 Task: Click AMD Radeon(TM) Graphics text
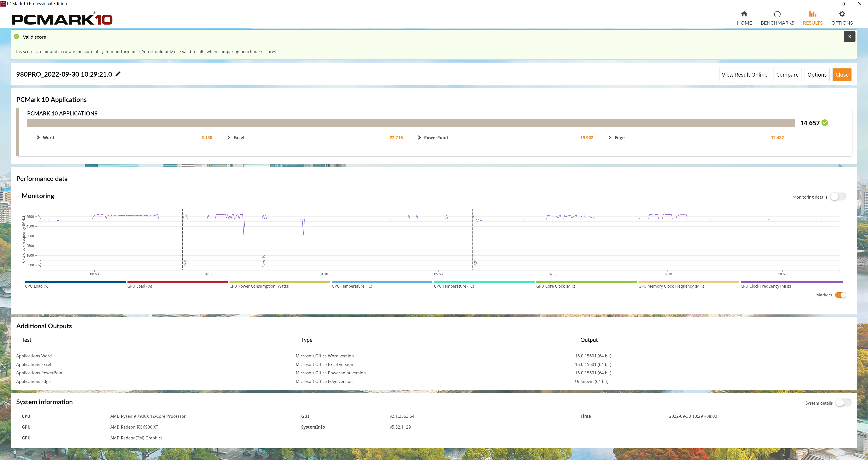pyautogui.click(x=136, y=438)
